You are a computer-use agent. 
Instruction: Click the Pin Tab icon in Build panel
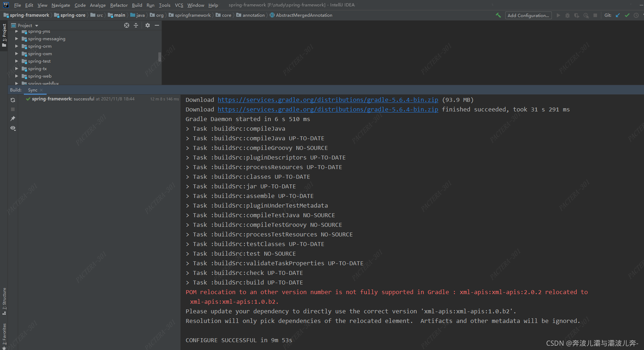(13, 119)
